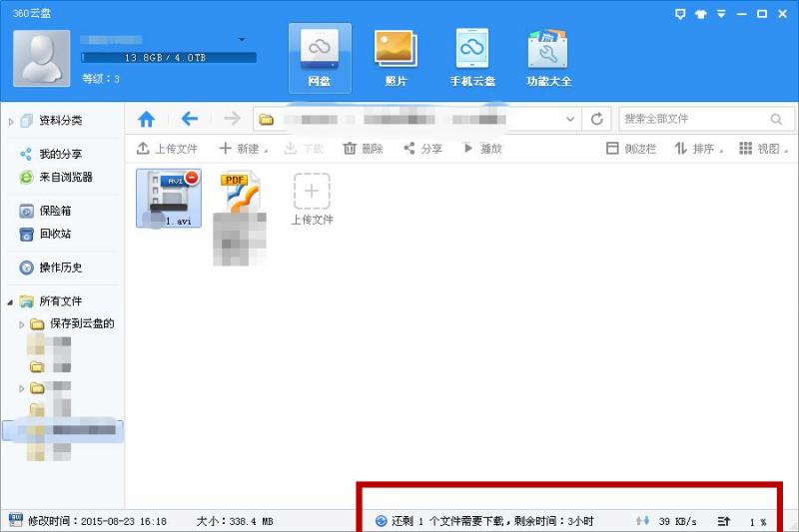The image size is (799, 532).
Task: Click 删除 to delete the file
Action: [x=363, y=149]
